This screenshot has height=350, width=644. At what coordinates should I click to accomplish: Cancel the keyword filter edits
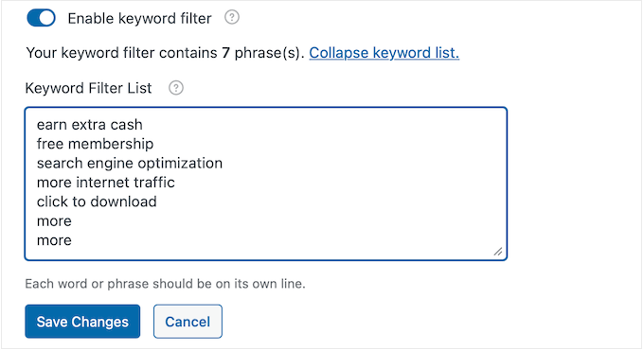(188, 322)
